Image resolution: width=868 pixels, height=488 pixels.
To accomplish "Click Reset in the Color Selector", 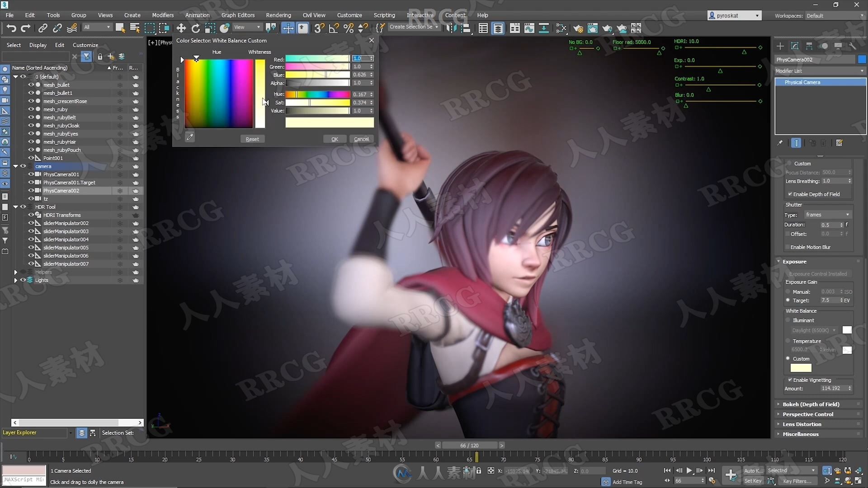I will tap(252, 139).
